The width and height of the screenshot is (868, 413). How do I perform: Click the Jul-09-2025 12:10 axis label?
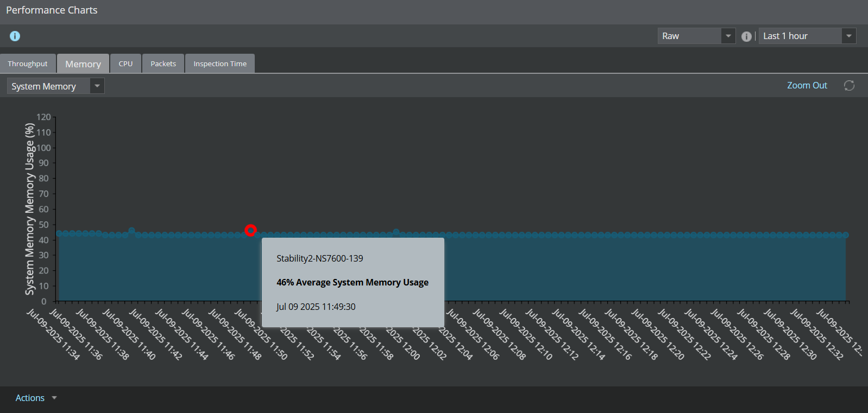(x=526, y=334)
